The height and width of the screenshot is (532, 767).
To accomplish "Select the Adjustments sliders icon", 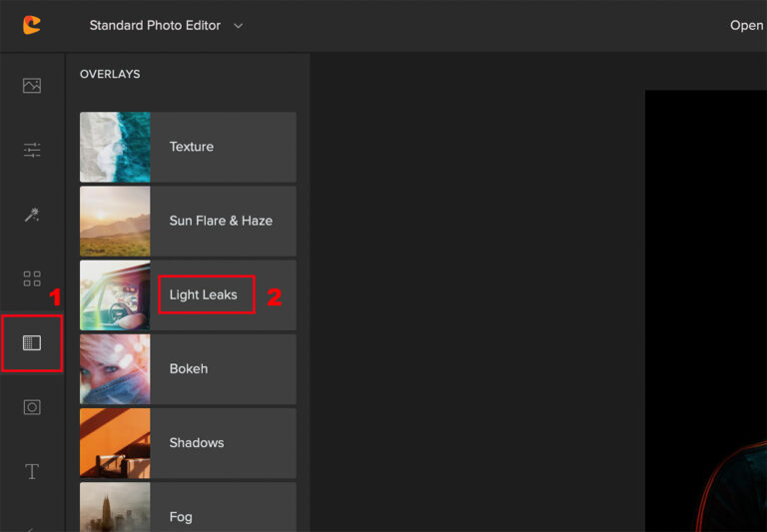I will (32, 151).
